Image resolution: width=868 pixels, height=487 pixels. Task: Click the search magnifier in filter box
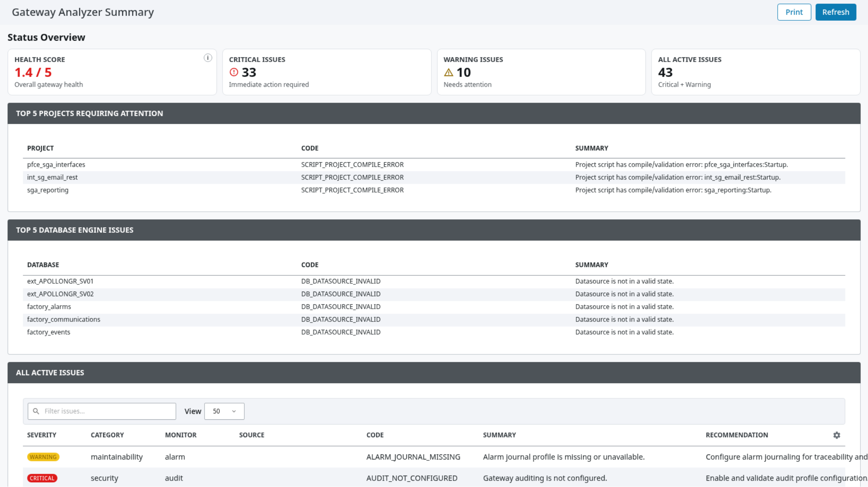point(36,411)
